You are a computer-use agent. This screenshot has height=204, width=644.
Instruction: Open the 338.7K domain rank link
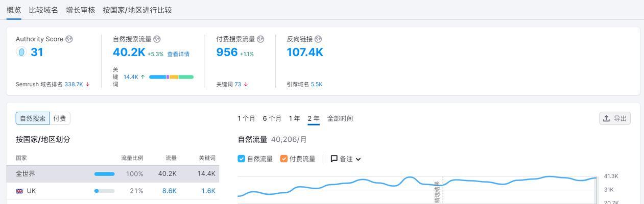click(x=74, y=85)
